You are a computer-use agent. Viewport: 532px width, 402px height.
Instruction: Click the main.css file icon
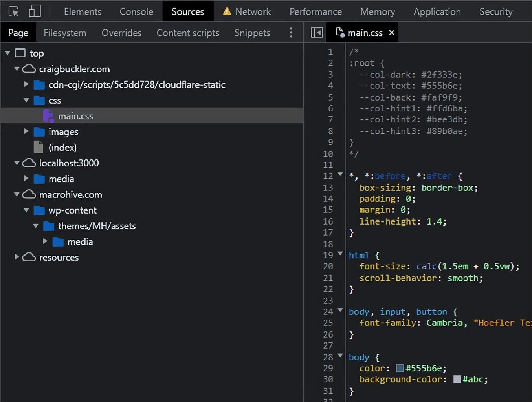tap(48, 115)
